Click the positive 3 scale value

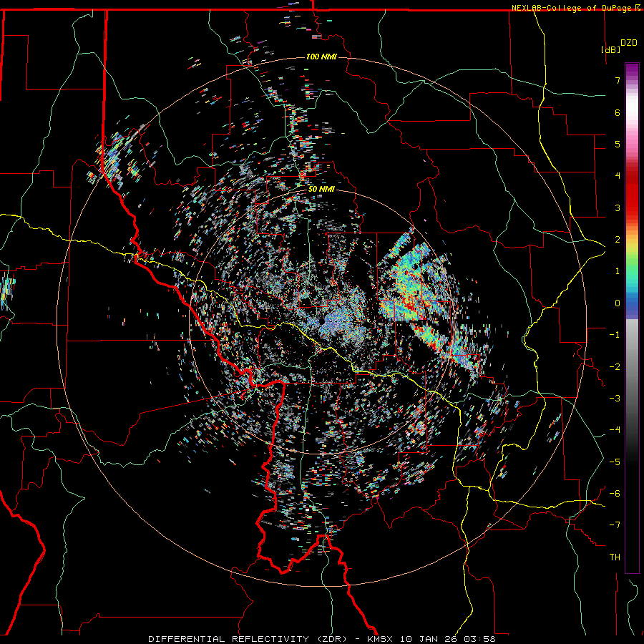618,208
